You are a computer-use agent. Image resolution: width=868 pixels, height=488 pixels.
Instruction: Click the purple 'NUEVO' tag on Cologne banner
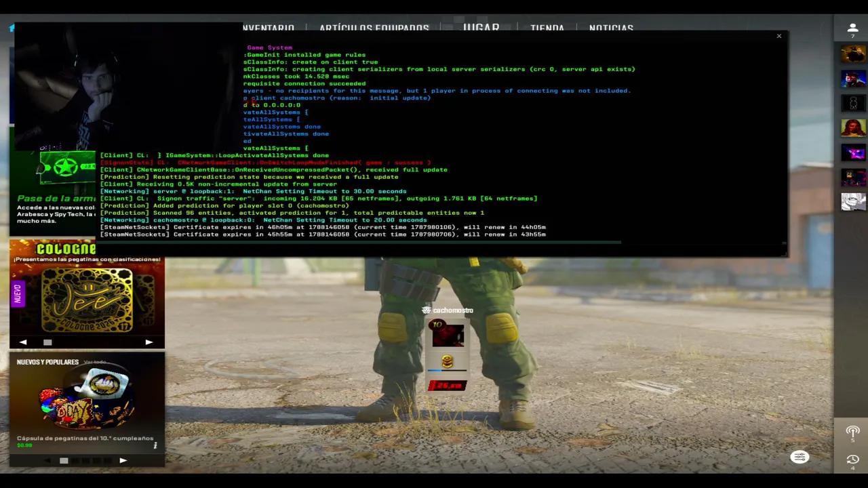click(18, 294)
